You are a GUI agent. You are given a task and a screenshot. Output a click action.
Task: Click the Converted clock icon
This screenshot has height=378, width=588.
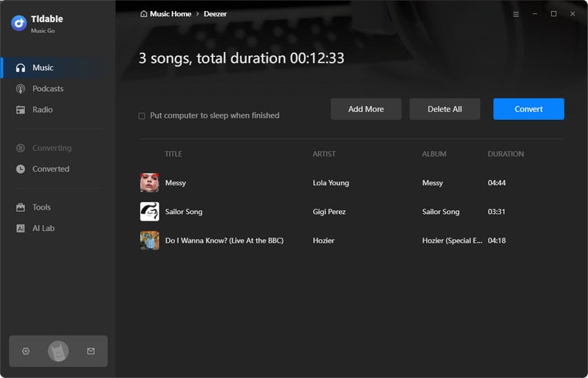point(21,169)
